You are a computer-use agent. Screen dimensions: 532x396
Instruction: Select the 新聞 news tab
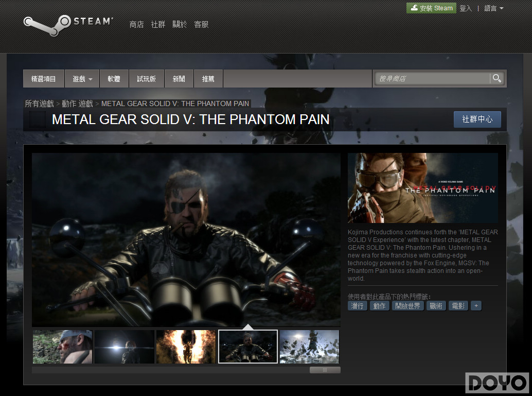[x=179, y=79]
